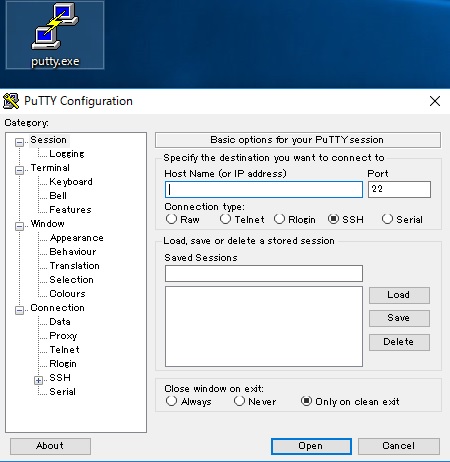Open Colours settings
Image resolution: width=450 pixels, height=462 pixels.
[x=67, y=294]
